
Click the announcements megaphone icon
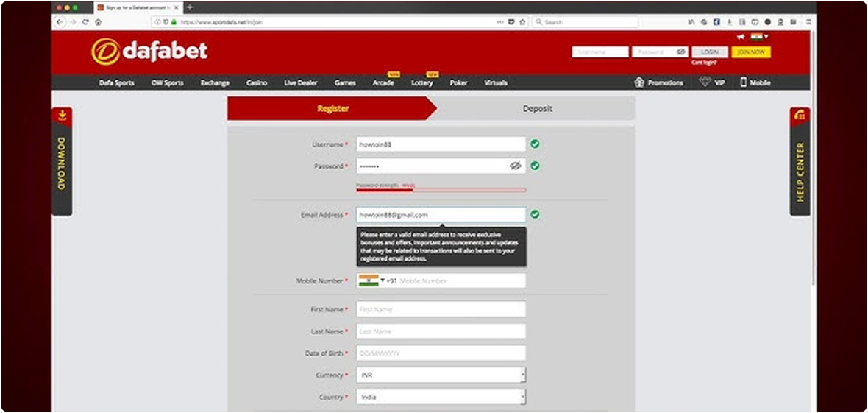(741, 37)
